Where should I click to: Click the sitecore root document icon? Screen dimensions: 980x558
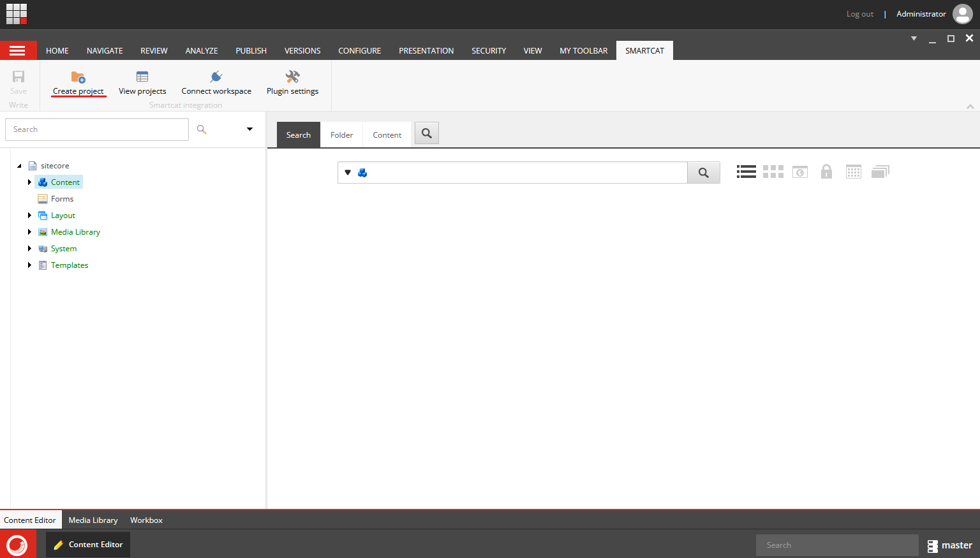[33, 166]
